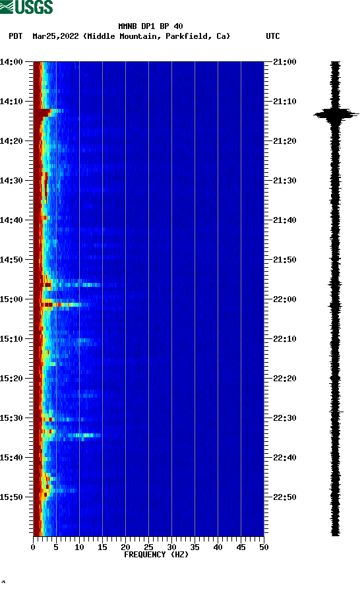This screenshot has height=589, width=364.
Task: Click the 22:40 UTC time label
Action: [285, 458]
